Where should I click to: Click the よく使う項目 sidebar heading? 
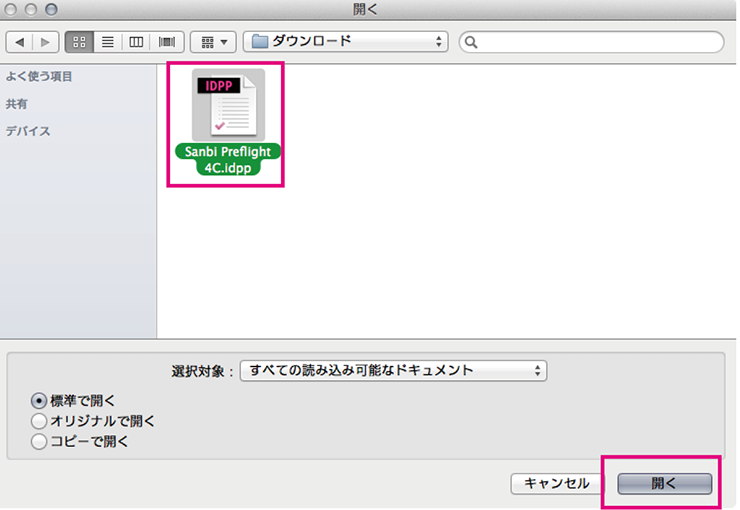pyautogui.click(x=39, y=77)
